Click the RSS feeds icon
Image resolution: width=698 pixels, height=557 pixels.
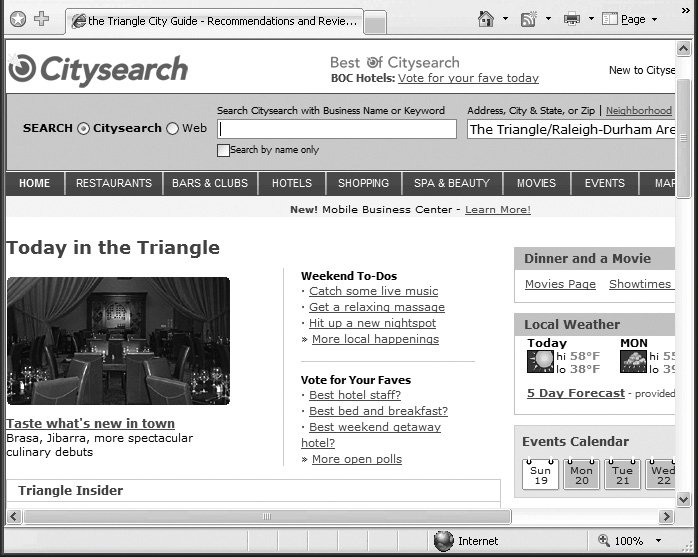[529, 19]
